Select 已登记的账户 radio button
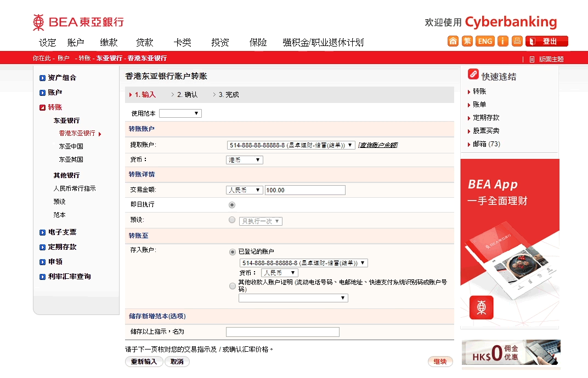This screenshot has width=588, height=378. (233, 252)
